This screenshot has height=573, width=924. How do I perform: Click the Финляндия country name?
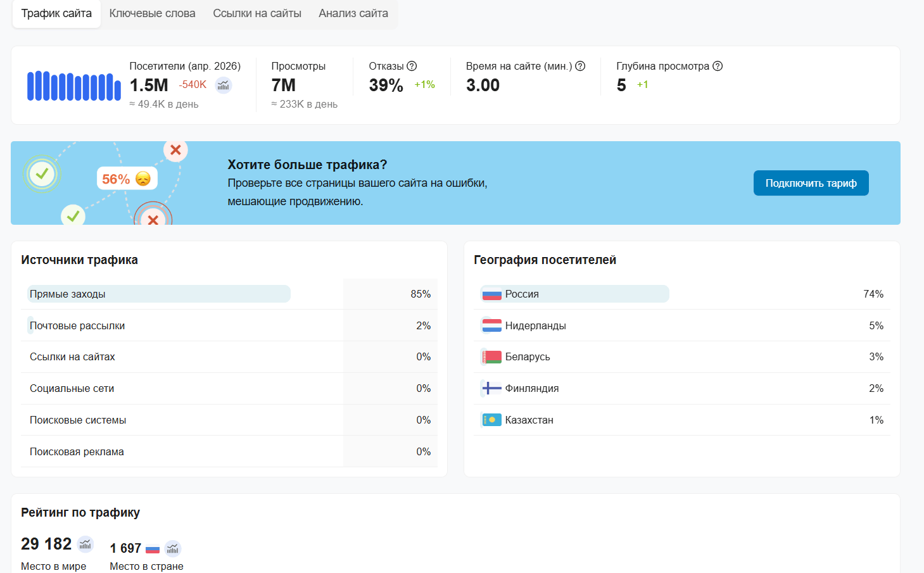point(532,389)
